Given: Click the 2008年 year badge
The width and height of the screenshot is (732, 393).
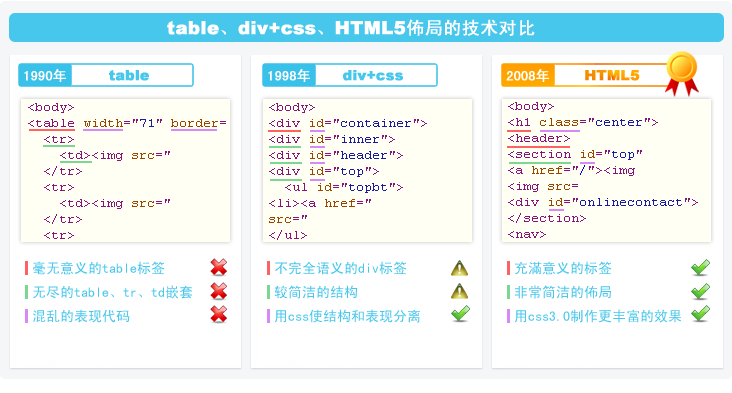Looking at the screenshot, I should tap(528, 76).
